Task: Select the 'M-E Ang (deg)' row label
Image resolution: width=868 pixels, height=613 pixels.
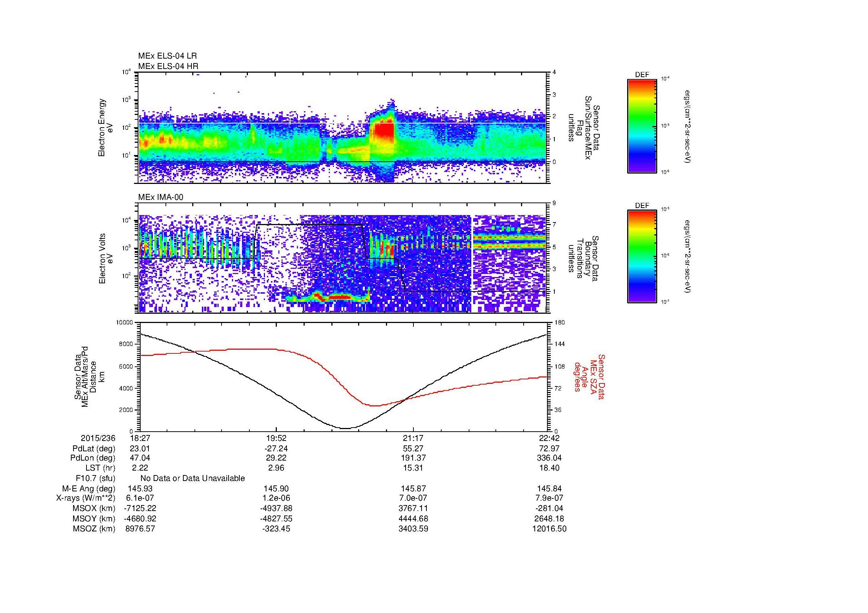Action: [x=89, y=489]
